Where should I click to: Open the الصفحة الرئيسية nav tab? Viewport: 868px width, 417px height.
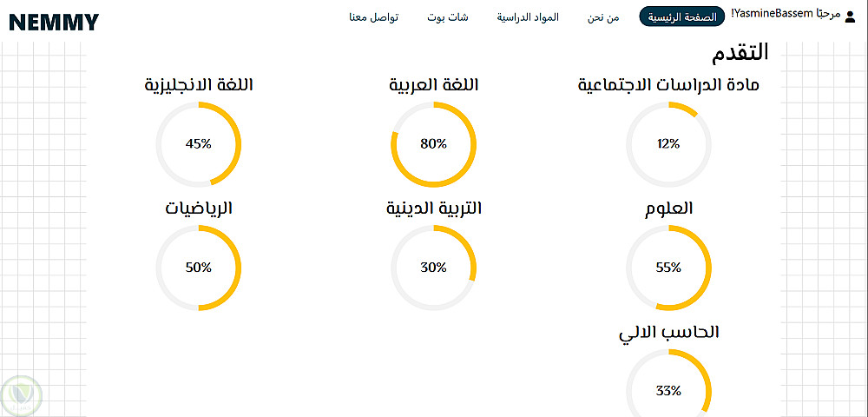pos(681,17)
